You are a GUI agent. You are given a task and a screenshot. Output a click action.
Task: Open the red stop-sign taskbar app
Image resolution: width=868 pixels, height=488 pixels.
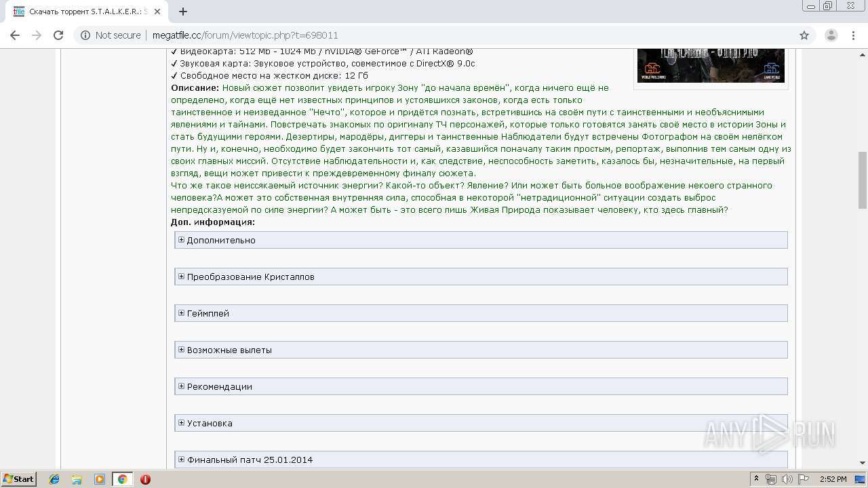[x=145, y=479]
